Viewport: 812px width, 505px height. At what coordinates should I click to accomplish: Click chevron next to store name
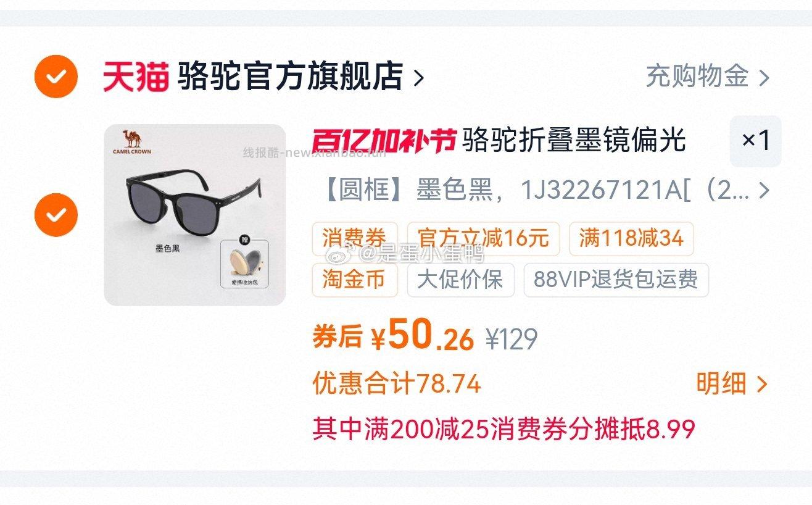click(x=418, y=78)
